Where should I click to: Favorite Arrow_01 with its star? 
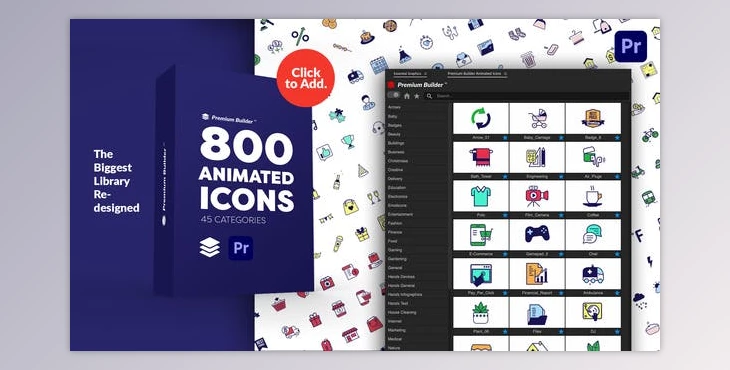(505, 138)
